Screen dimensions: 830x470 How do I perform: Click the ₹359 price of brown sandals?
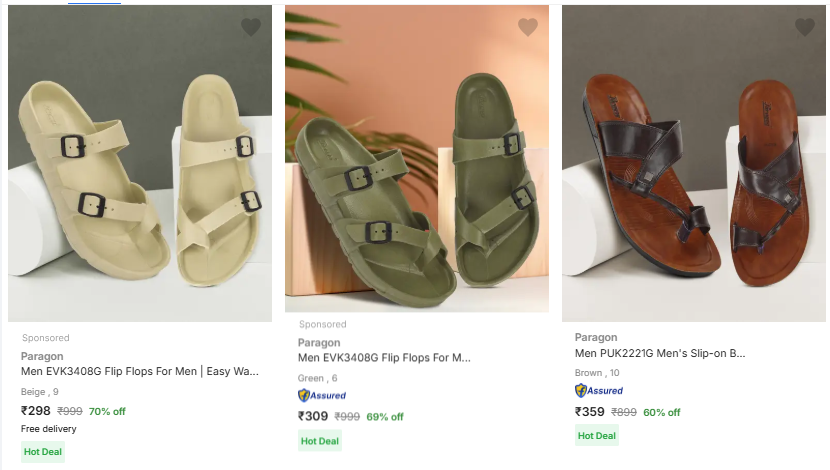point(590,411)
